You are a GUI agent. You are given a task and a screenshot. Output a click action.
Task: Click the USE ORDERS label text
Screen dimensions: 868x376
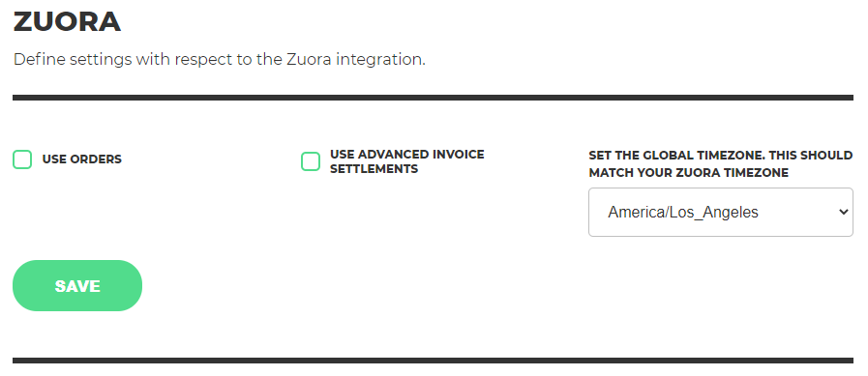tap(82, 159)
